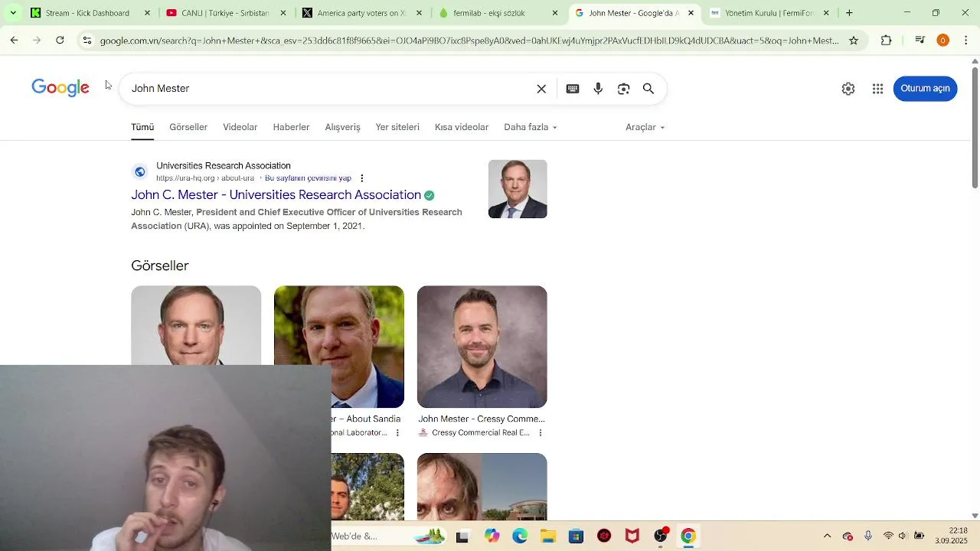Screen dimensions: 980x551
Task: Start voice search with the microphone icon
Action: [x=598, y=89]
